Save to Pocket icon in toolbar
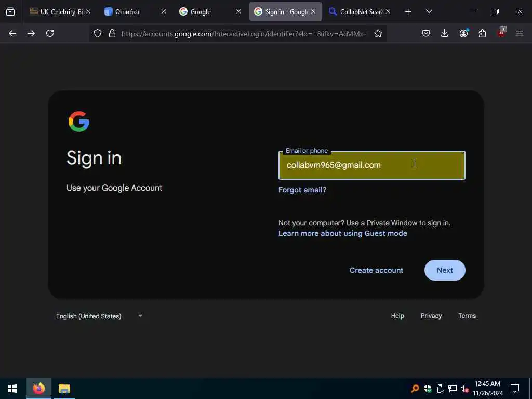Viewport: 532px width, 399px height. (426, 33)
